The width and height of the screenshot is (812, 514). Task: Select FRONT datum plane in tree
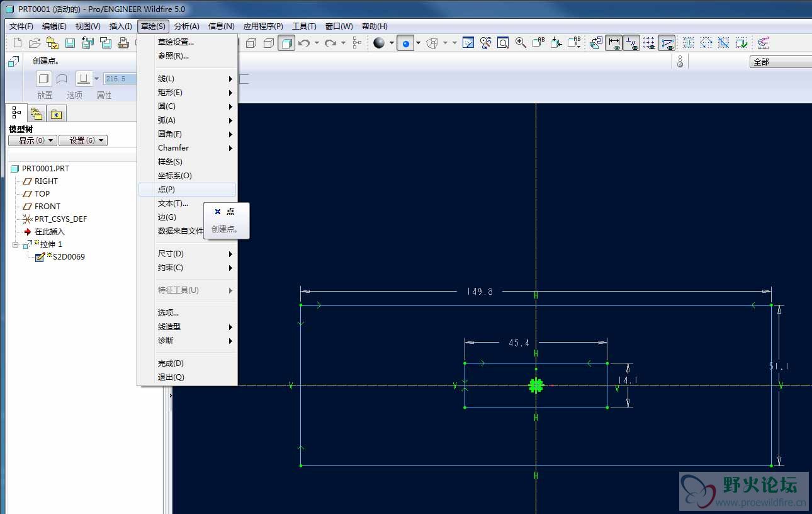click(x=47, y=207)
